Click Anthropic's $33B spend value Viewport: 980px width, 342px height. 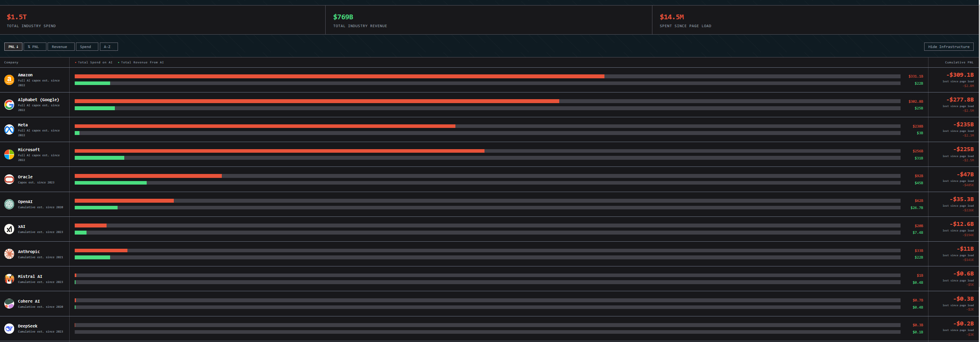919,251
